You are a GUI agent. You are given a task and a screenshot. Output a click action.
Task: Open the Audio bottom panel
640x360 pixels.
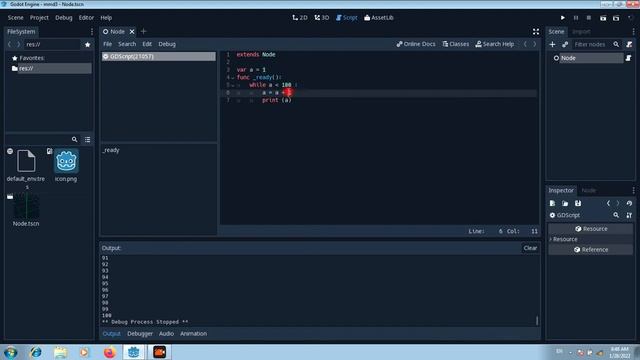point(166,333)
